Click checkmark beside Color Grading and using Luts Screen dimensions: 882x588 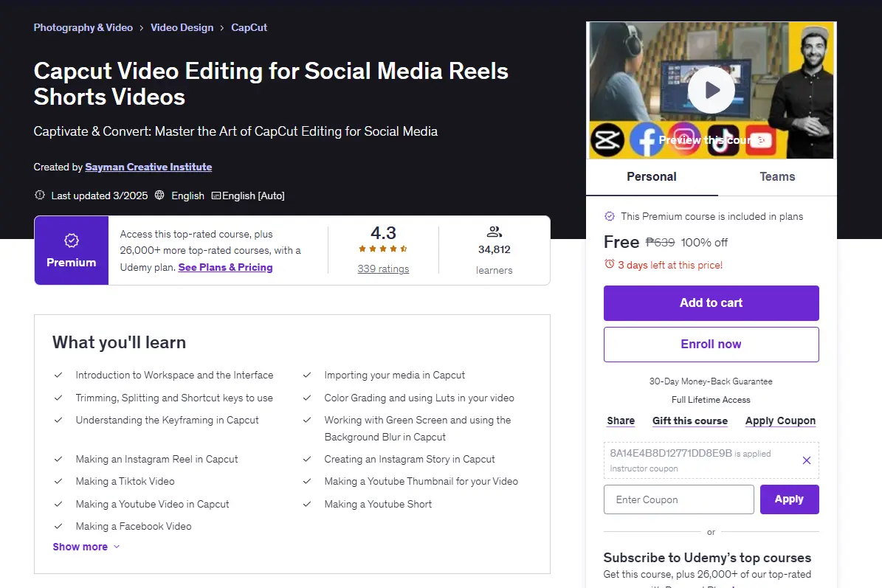pos(306,398)
